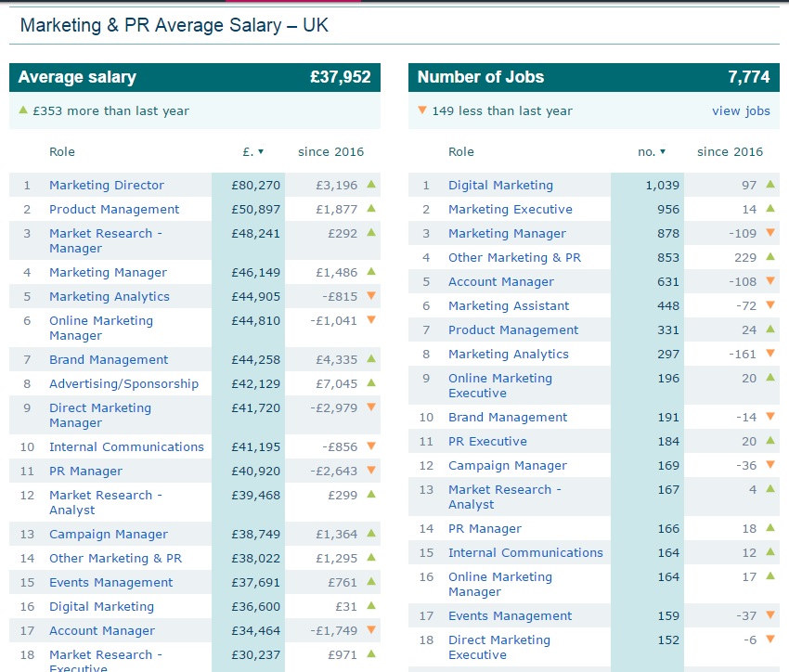
Task: Sort jobs table by no. column arrow
Action: 663,151
